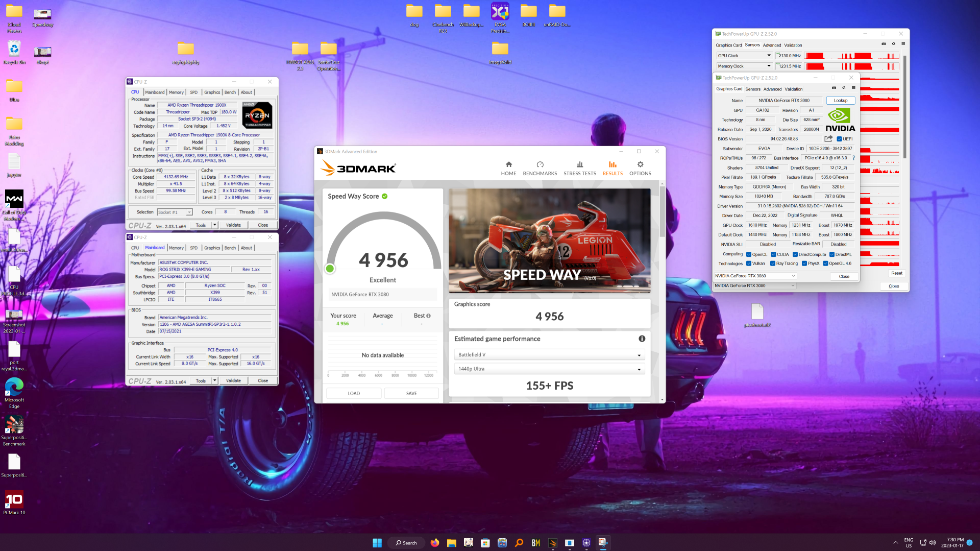Toggle the UEFI checkbox in GPU-Z
Viewport: 980px width, 551px height.
[x=840, y=139]
